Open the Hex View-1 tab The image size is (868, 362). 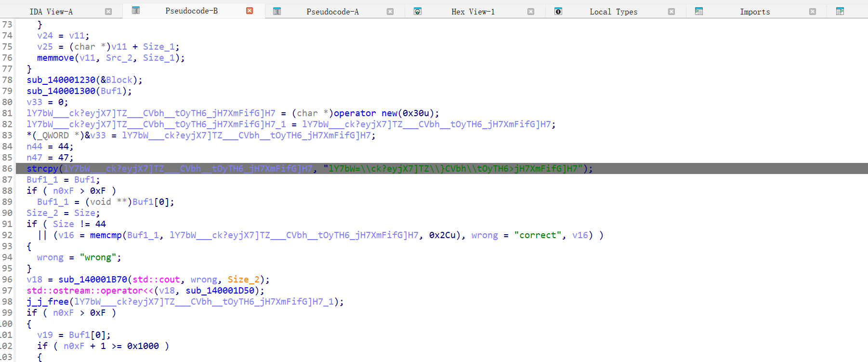(x=473, y=12)
